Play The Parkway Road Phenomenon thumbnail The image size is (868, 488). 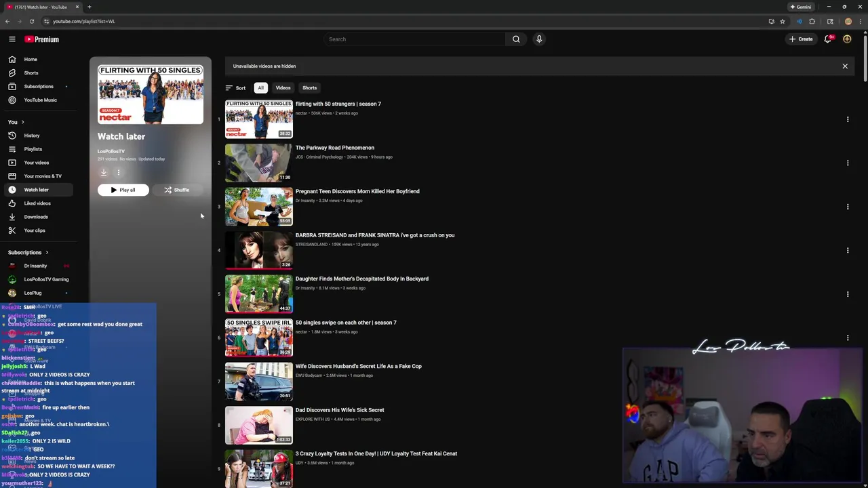pos(259,163)
